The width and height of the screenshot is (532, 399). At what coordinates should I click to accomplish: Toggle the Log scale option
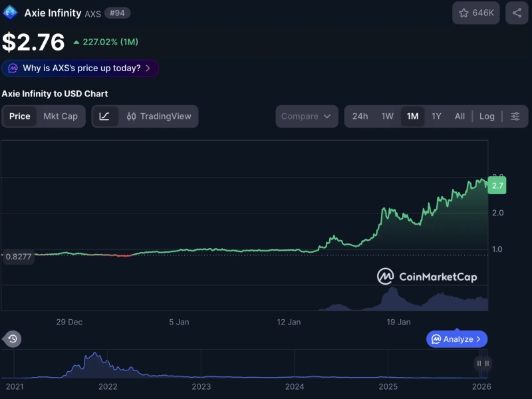[487, 116]
